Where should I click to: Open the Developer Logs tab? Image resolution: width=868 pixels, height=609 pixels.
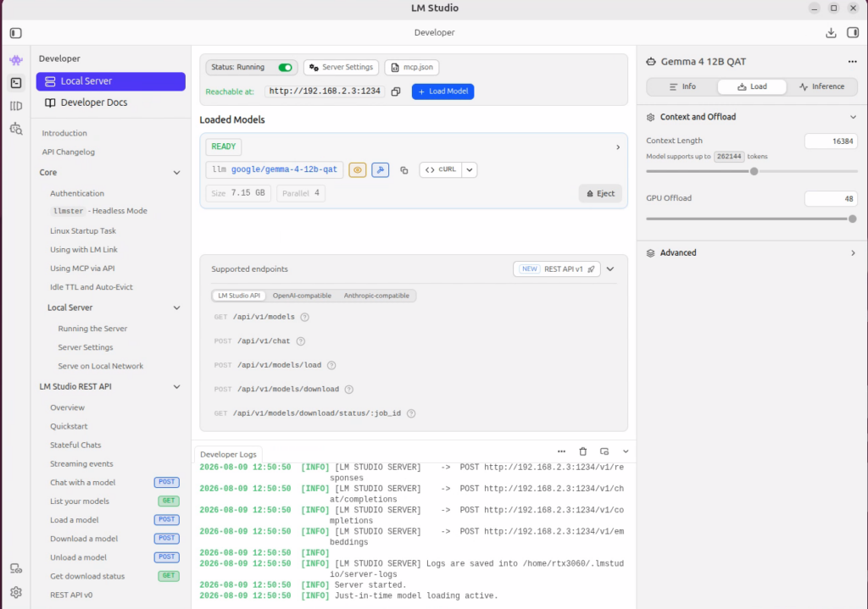point(228,454)
